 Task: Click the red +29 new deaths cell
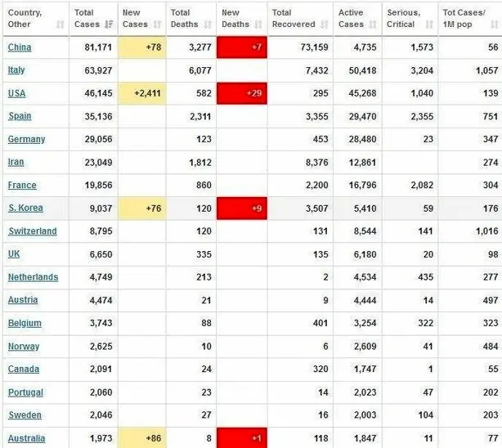click(x=242, y=93)
